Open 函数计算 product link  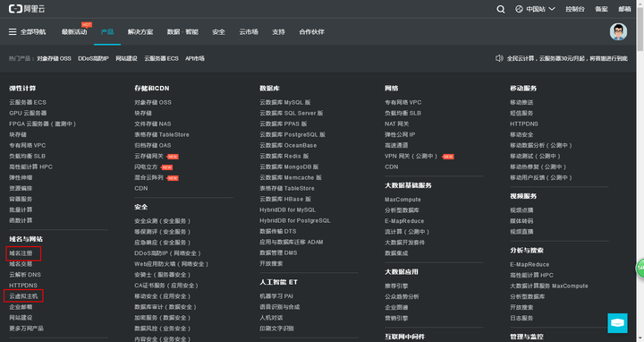[21, 220]
